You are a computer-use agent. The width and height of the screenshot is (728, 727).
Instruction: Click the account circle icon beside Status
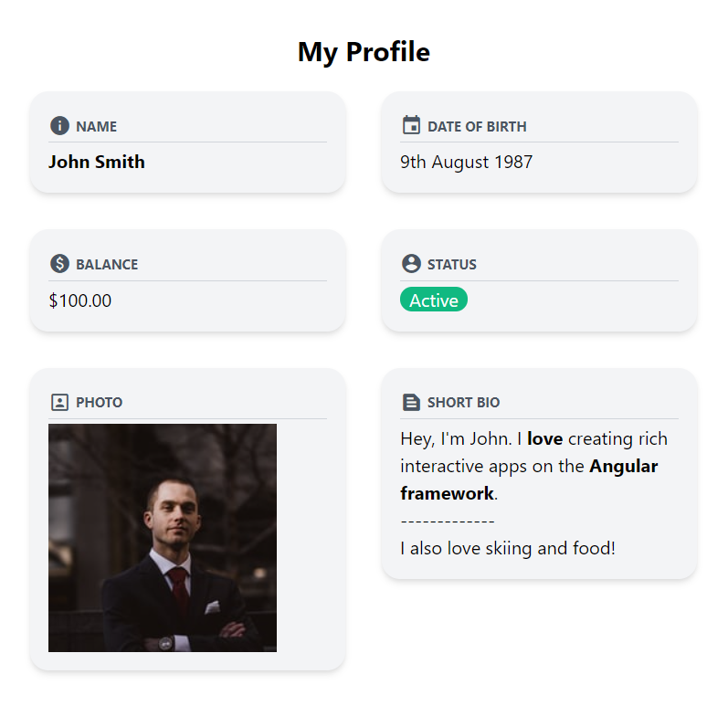411,264
